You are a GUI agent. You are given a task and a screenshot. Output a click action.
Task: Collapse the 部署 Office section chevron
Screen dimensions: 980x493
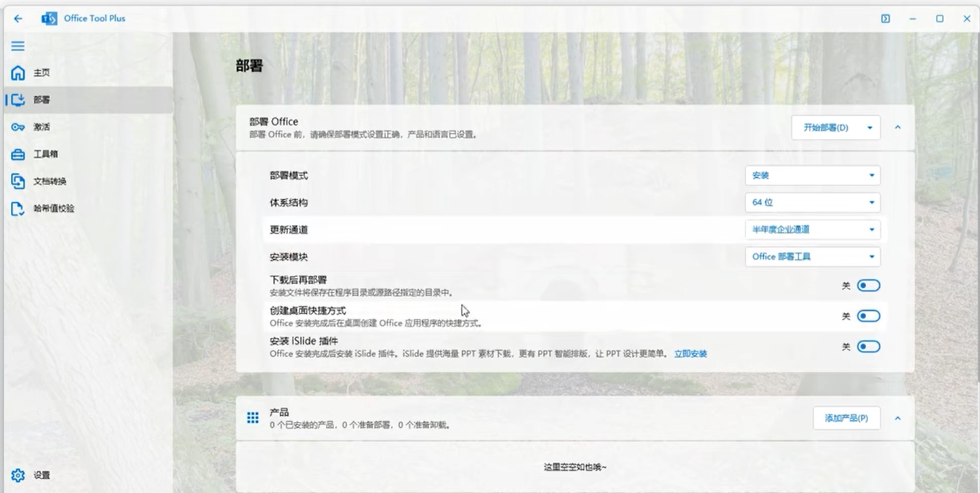coord(898,127)
